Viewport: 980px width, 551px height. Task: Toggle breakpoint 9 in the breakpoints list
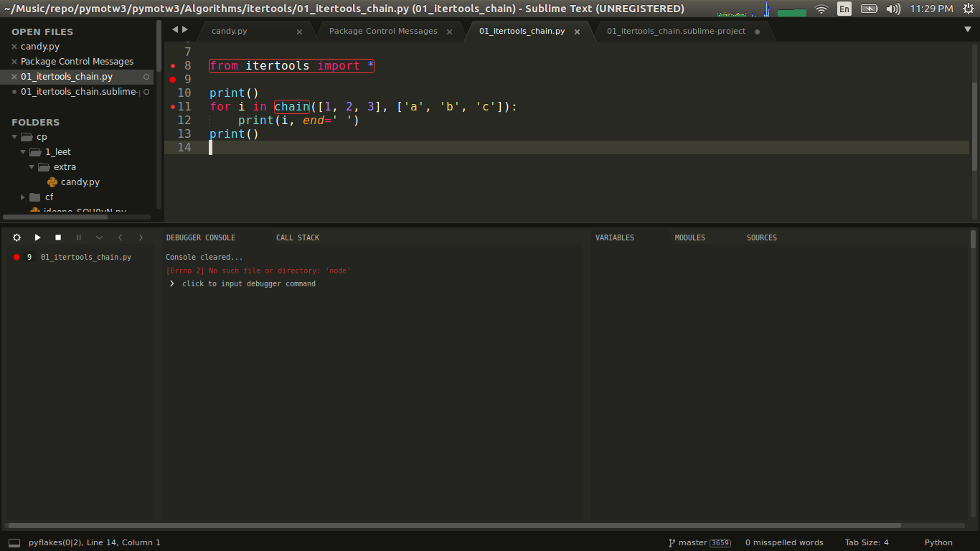click(17, 256)
